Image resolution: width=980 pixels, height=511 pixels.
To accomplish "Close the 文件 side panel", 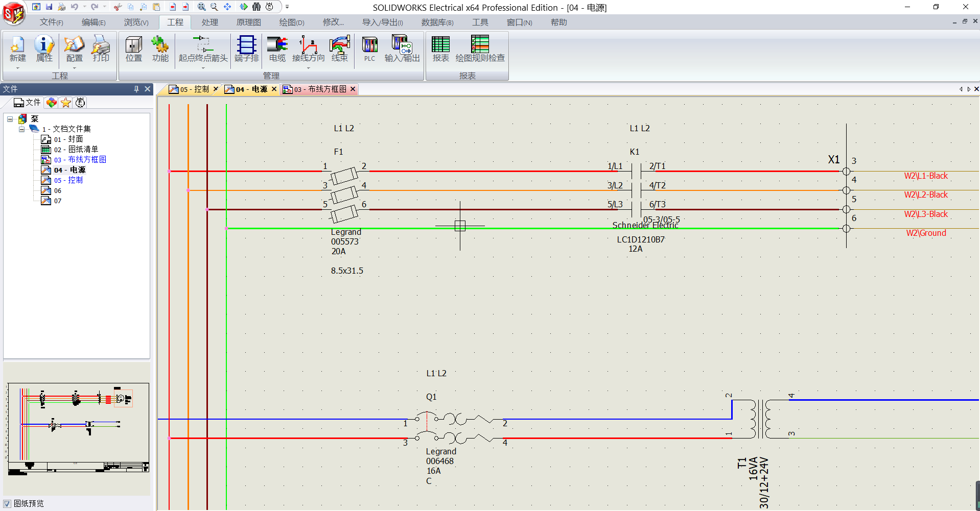I will (x=147, y=89).
